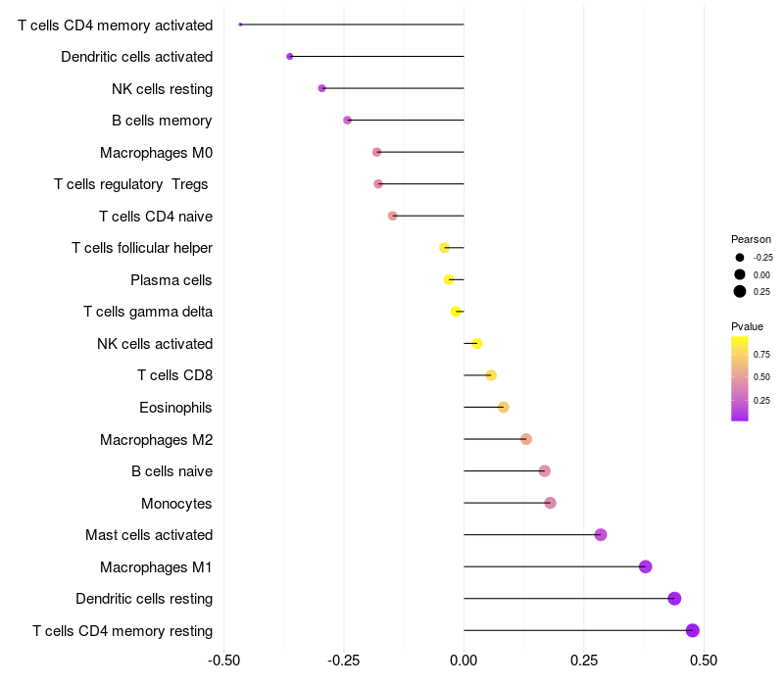Viewport: 784px width, 686px height.
Task: Click the Macrophages M1 purple dot
Action: click(646, 567)
